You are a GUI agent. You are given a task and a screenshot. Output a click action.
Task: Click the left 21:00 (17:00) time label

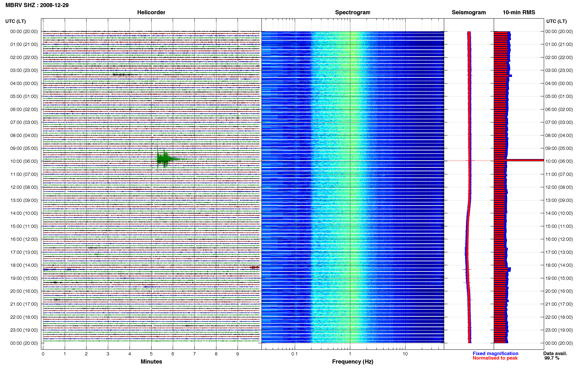(24, 304)
